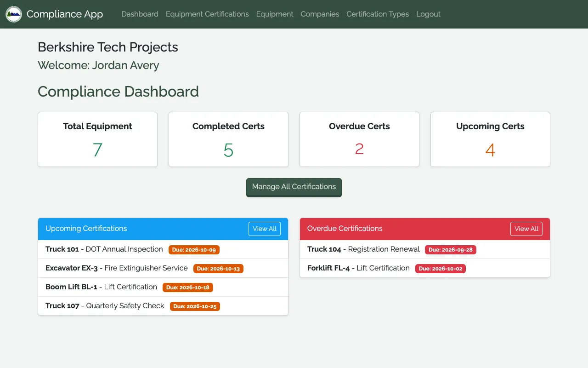Click the Due: 2026-10-09 badge
Viewport: 588px width, 368px height.
[x=194, y=250]
